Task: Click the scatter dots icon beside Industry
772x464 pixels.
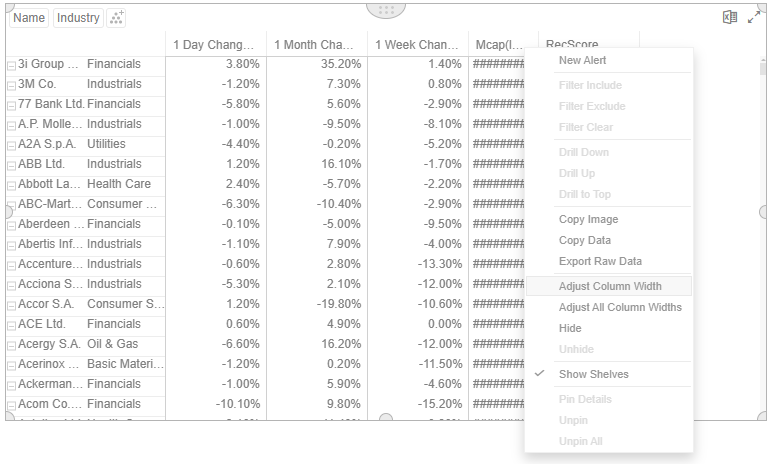Action: (116, 18)
